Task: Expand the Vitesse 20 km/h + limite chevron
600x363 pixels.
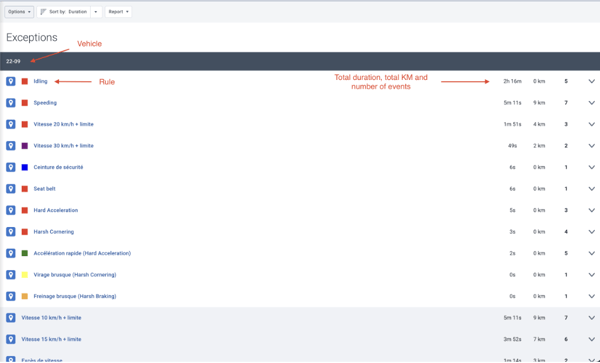Action: point(592,124)
